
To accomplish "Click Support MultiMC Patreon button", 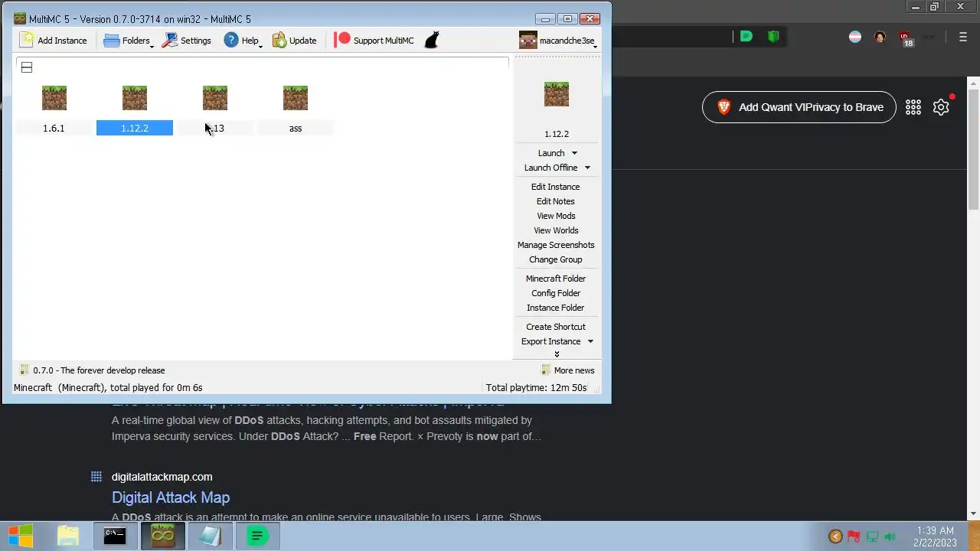I will pyautogui.click(x=374, y=41).
